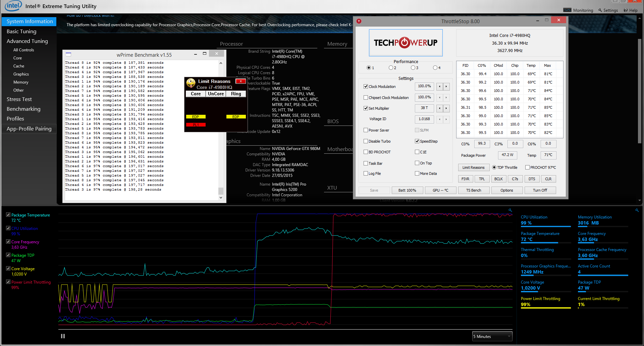Select Performance profile 2 radio button
Screen dimensions: 644x346
(x=391, y=68)
